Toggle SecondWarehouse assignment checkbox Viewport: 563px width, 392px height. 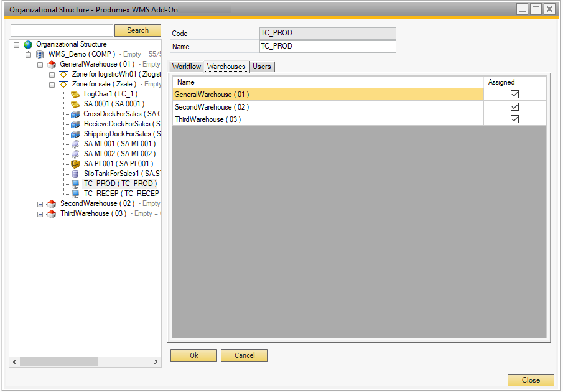514,106
